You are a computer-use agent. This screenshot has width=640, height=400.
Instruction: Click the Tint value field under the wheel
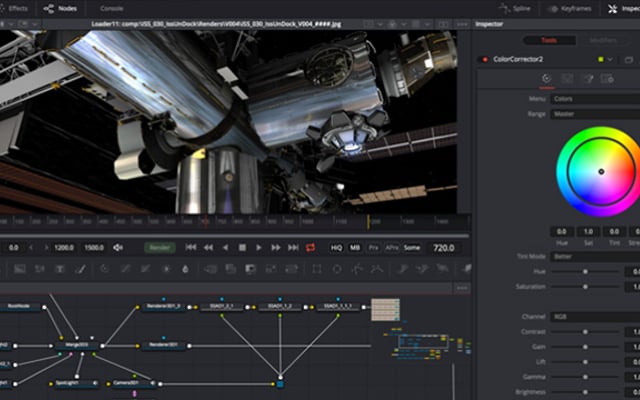[614, 232]
